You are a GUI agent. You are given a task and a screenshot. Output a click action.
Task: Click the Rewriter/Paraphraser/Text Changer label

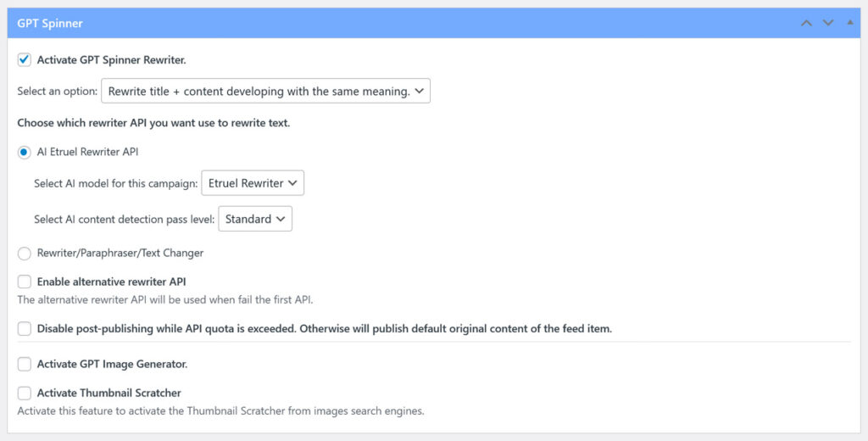[120, 253]
